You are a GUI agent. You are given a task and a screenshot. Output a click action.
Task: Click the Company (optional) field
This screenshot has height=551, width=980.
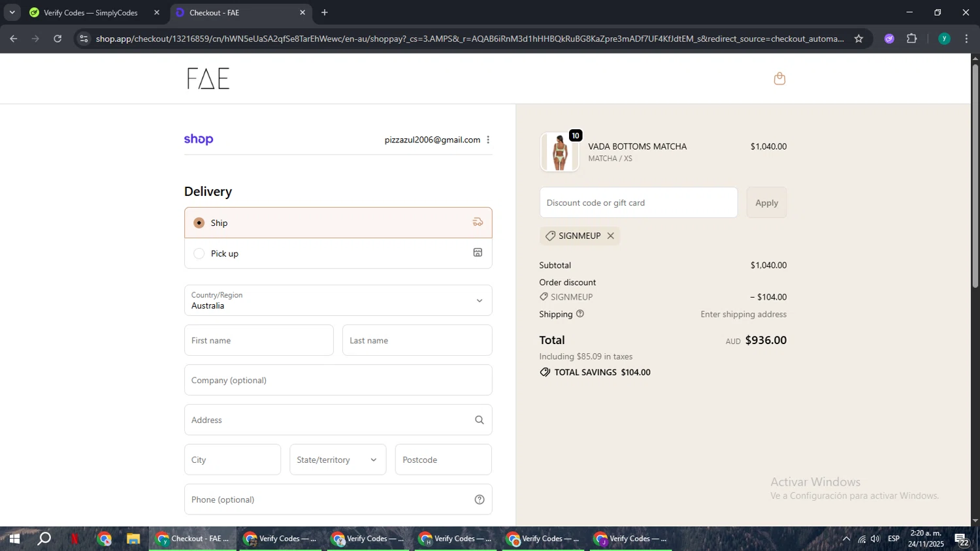(x=338, y=380)
